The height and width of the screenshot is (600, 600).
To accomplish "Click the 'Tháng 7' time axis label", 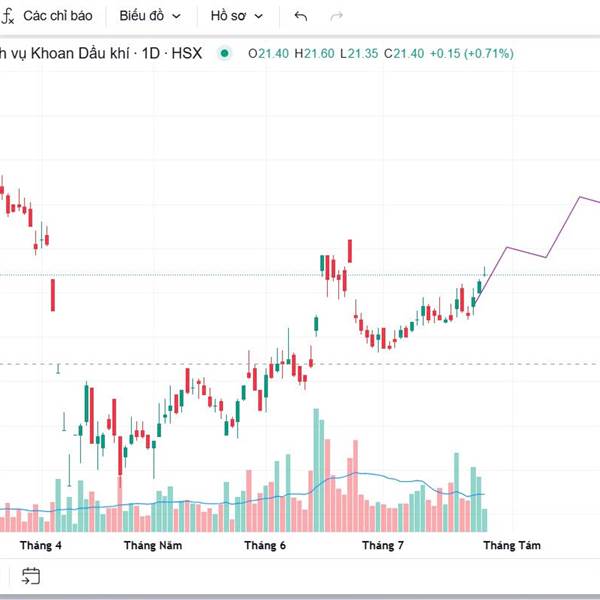I will pyautogui.click(x=383, y=545).
